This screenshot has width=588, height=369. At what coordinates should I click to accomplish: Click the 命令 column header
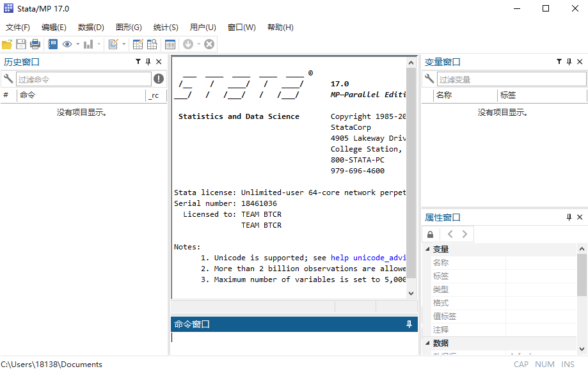(x=81, y=95)
